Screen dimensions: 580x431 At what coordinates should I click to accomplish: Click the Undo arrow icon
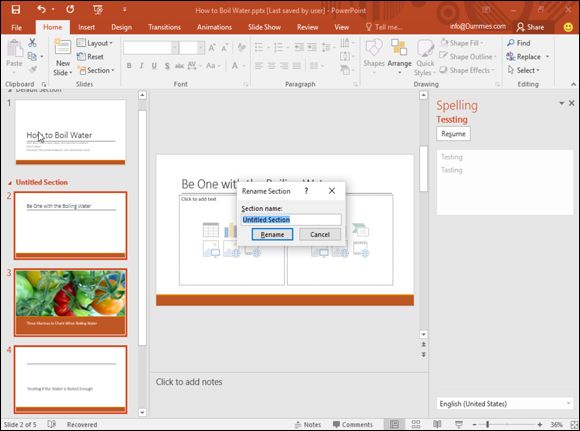click(41, 9)
